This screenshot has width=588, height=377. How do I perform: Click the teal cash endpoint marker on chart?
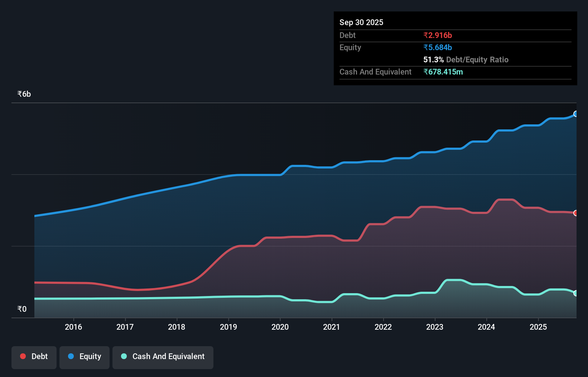[x=576, y=293]
